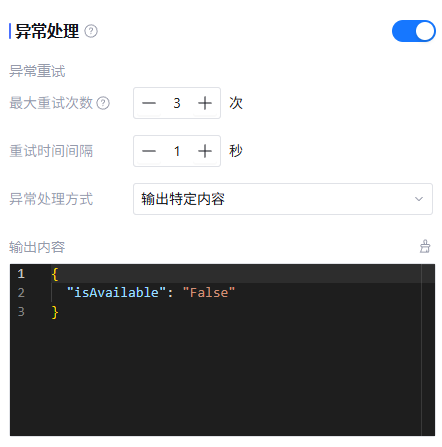Open the 异常处理方式 dropdown
Viewport: 442px width, 447px height.
(x=283, y=199)
